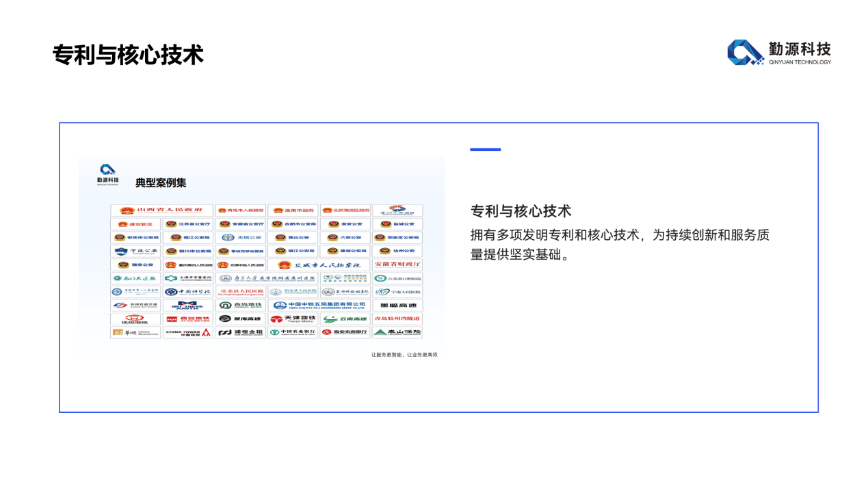
Task: Click the large slide title 专利与核心技术
Action: 128,55
